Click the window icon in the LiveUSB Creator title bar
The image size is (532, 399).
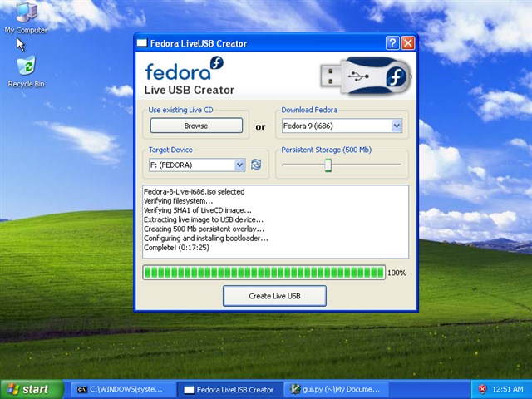coord(142,43)
